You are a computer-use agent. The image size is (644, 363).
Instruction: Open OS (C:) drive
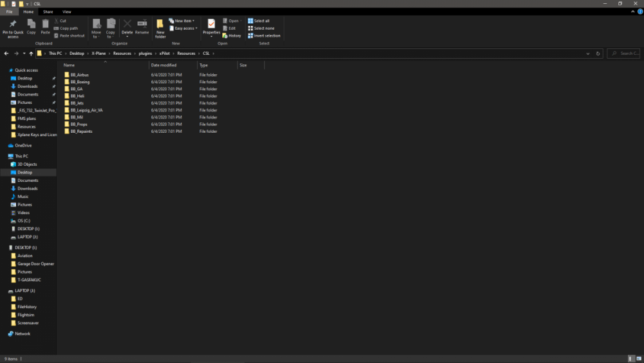(x=24, y=221)
